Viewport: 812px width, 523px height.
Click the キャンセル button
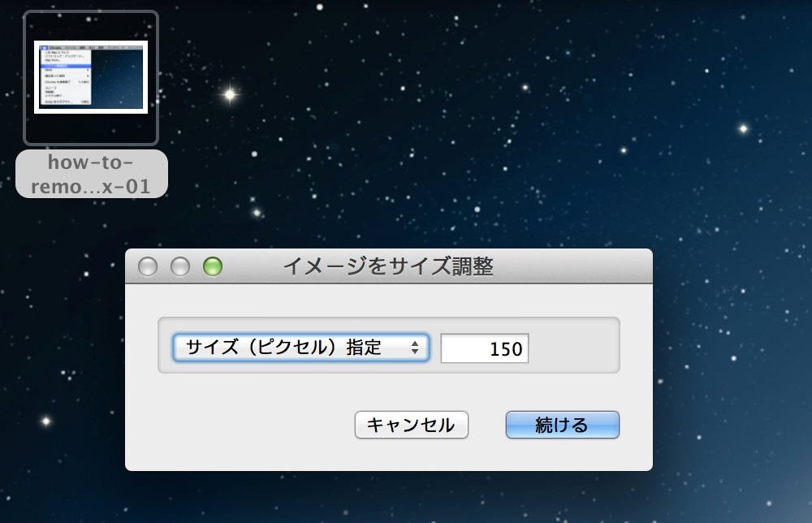coord(412,425)
